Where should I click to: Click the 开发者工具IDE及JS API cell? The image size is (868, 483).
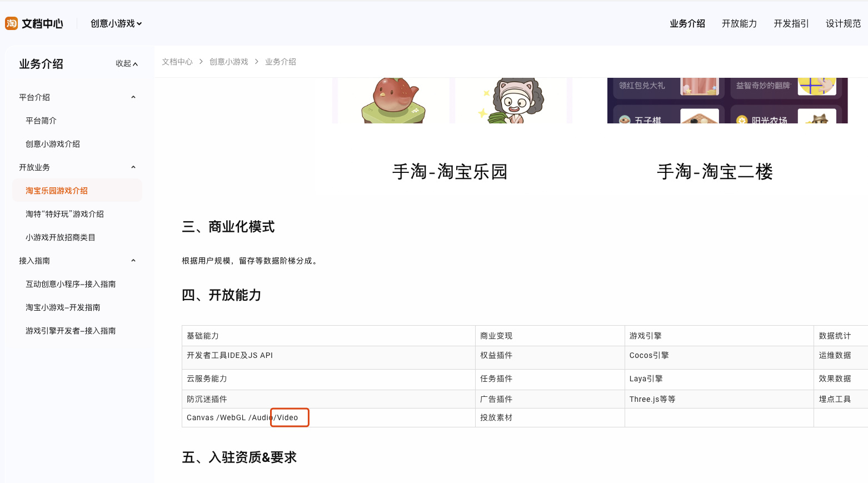pyautogui.click(x=328, y=357)
